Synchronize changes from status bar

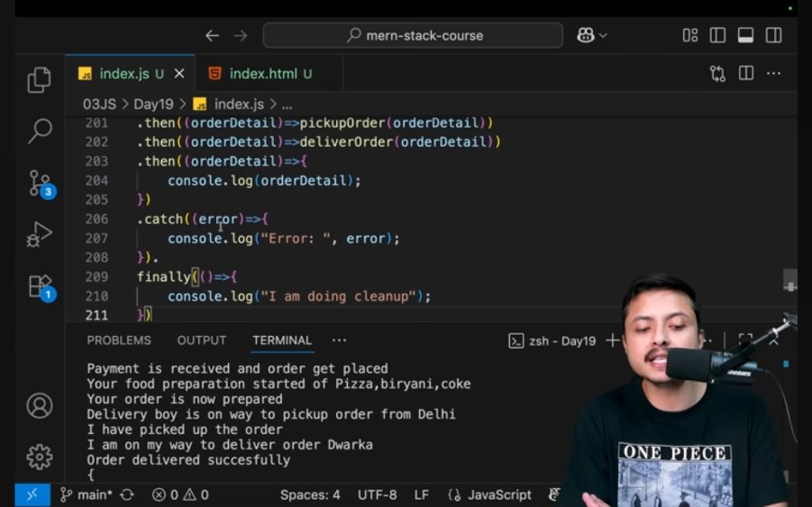[127, 495]
